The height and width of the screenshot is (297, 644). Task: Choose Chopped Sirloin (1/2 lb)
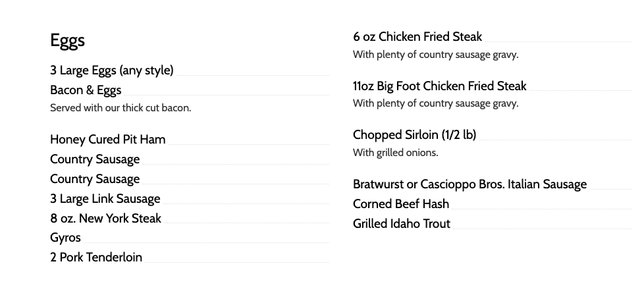pyautogui.click(x=414, y=135)
